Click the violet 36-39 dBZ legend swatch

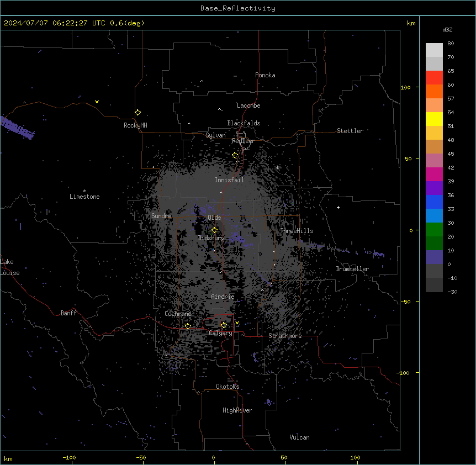pyautogui.click(x=434, y=188)
